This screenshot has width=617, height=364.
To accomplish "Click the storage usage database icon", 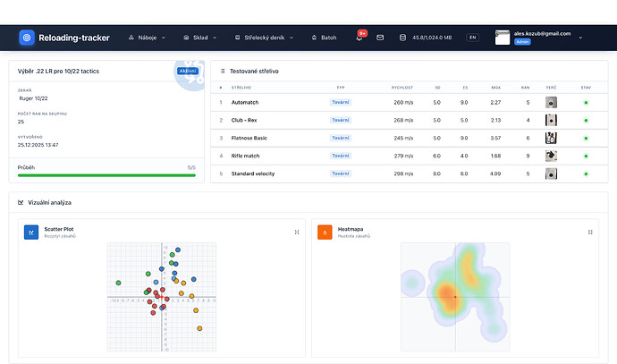I will (x=401, y=38).
